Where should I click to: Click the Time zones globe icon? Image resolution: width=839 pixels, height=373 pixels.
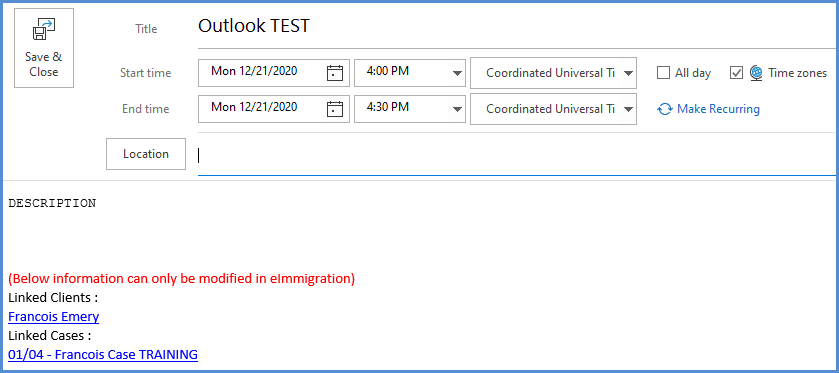(x=756, y=73)
